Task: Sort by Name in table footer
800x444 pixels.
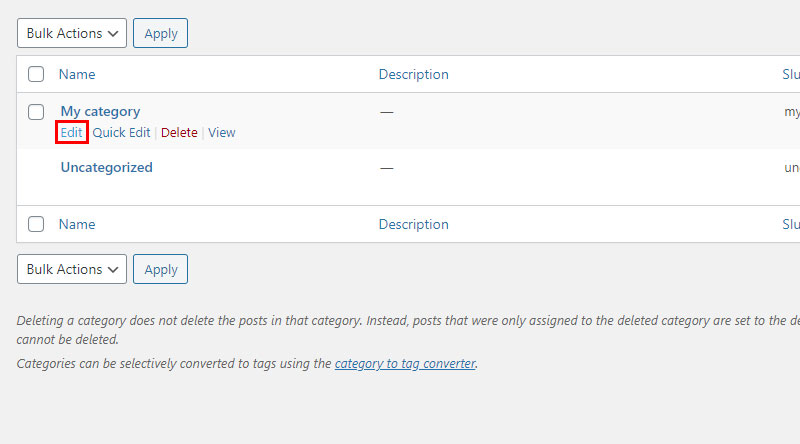Action: pos(77,225)
